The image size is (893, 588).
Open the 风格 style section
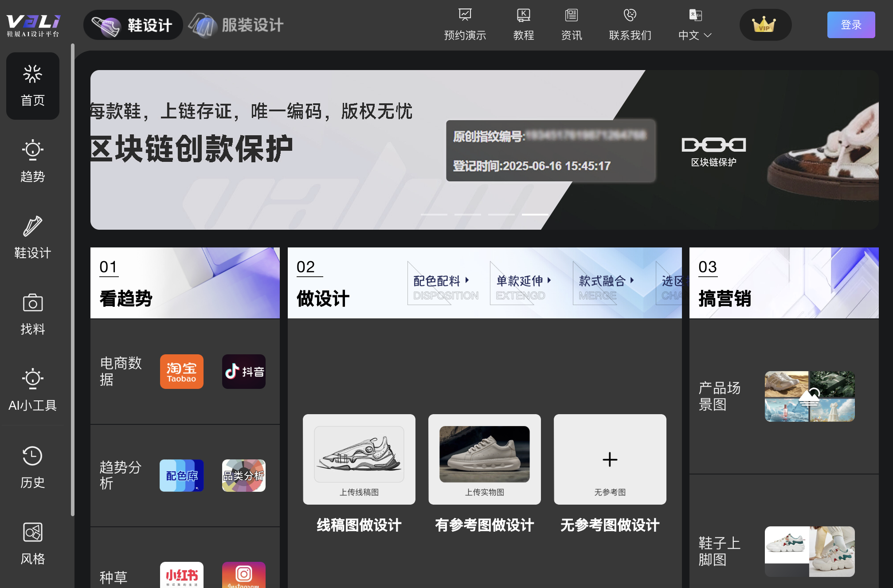[32, 543]
